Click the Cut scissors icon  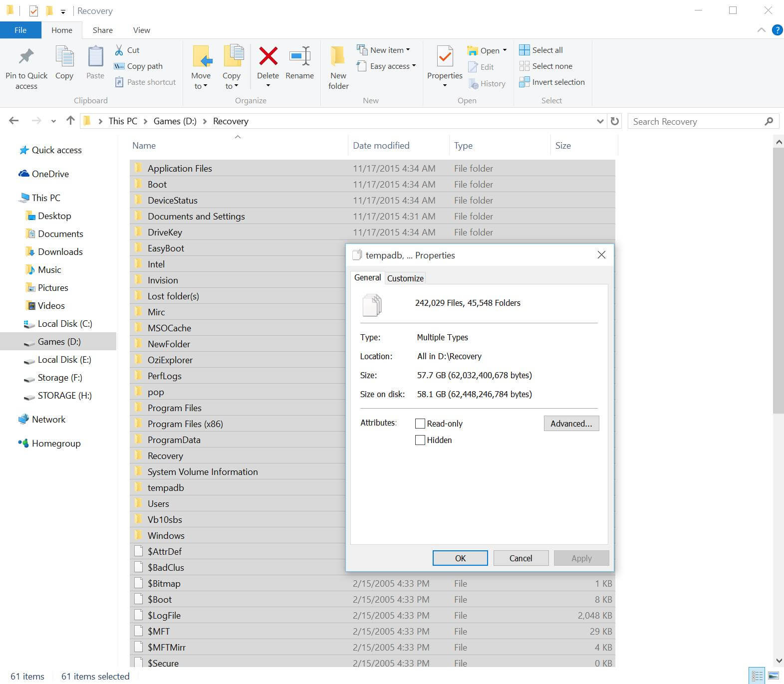click(x=119, y=50)
